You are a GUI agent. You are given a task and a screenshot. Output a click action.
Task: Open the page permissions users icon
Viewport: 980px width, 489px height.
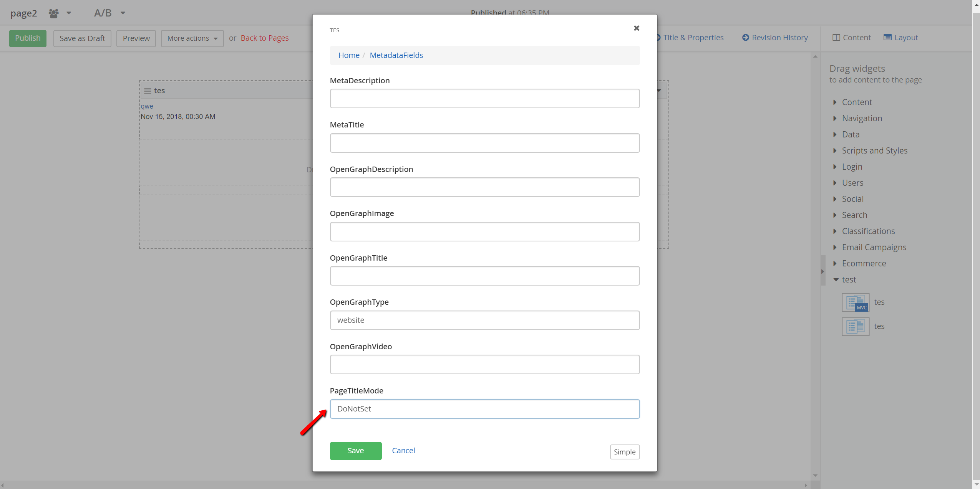tap(54, 13)
